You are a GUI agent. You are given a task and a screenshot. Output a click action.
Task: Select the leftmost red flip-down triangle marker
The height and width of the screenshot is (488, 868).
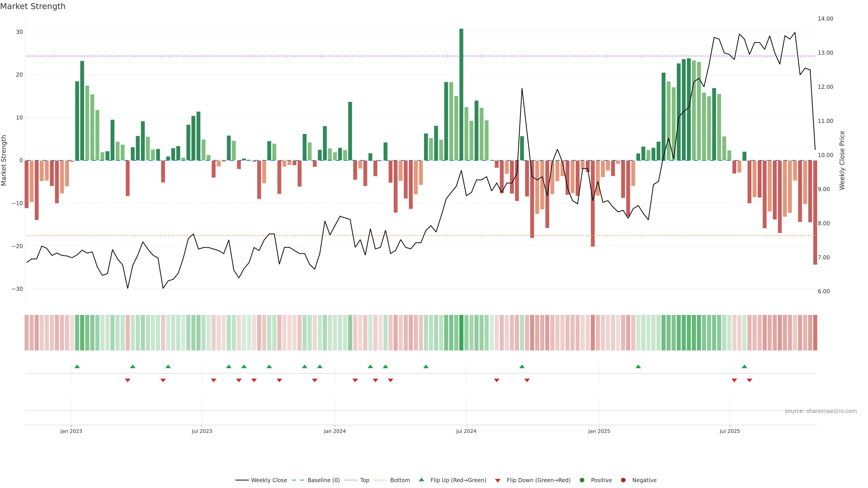tap(128, 380)
